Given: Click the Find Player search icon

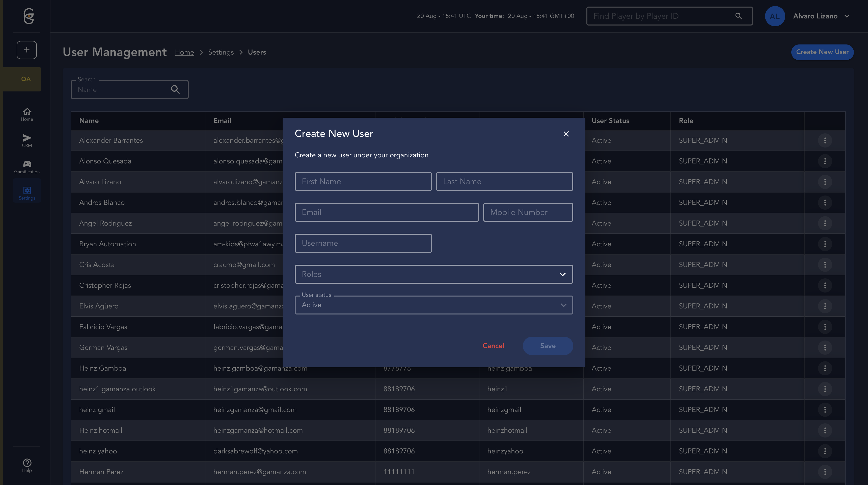Looking at the screenshot, I should tap(738, 16).
